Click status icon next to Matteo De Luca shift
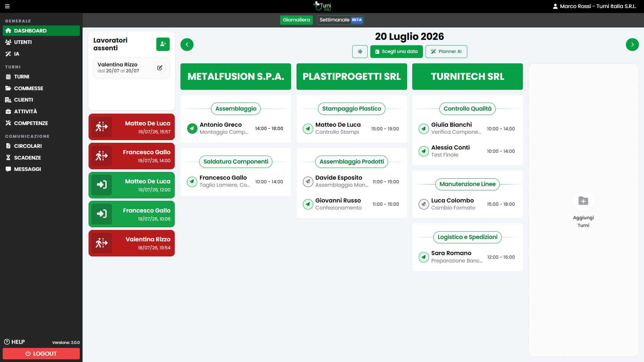This screenshot has height=362, width=644. click(x=308, y=129)
